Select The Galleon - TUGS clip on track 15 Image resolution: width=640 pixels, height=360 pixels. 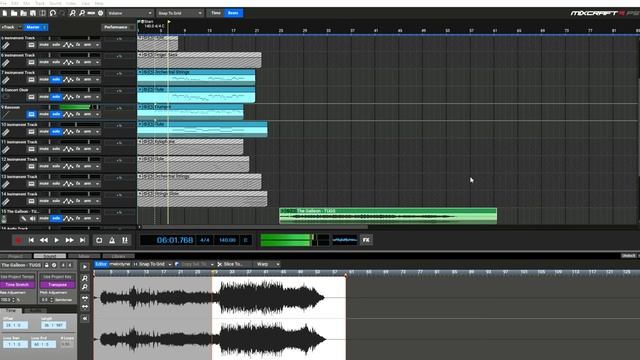coord(388,216)
